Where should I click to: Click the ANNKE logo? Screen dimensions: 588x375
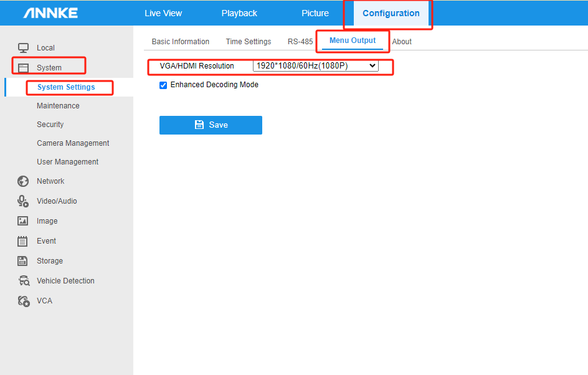(50, 13)
